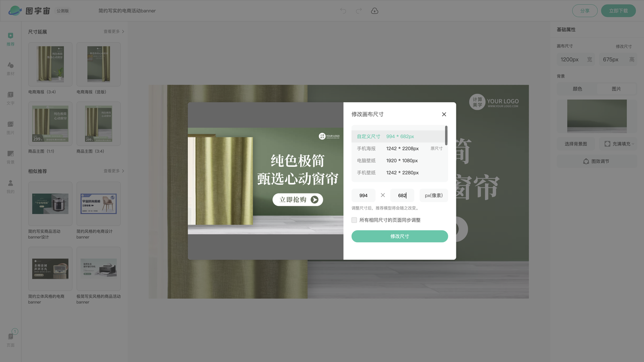Image resolution: width=644 pixels, height=362 pixels.
Task: Expand 尺寸延展 查看更多
Action: coord(114,31)
